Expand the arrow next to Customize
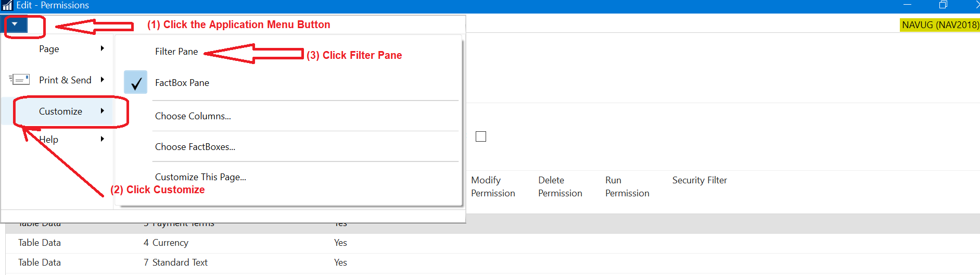 point(103,110)
